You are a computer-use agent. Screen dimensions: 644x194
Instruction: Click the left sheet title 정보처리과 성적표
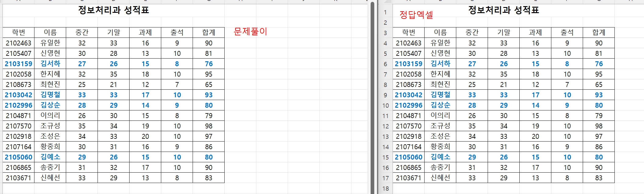coord(113,10)
